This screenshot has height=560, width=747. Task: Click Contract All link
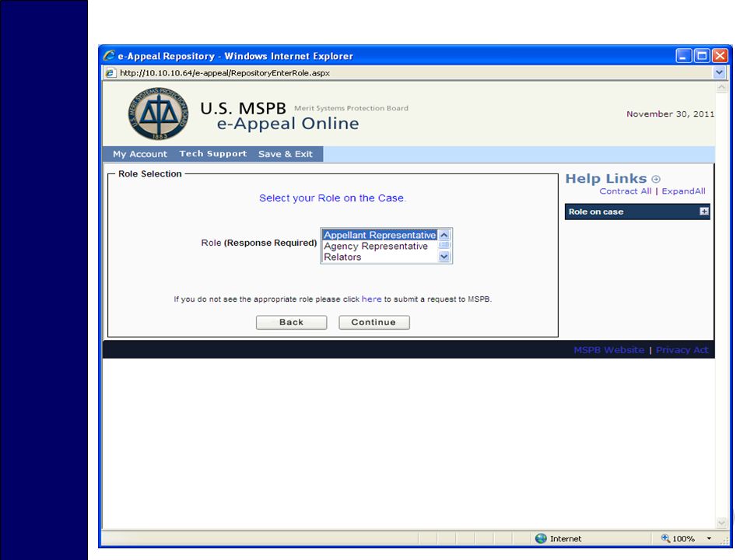[x=625, y=191]
